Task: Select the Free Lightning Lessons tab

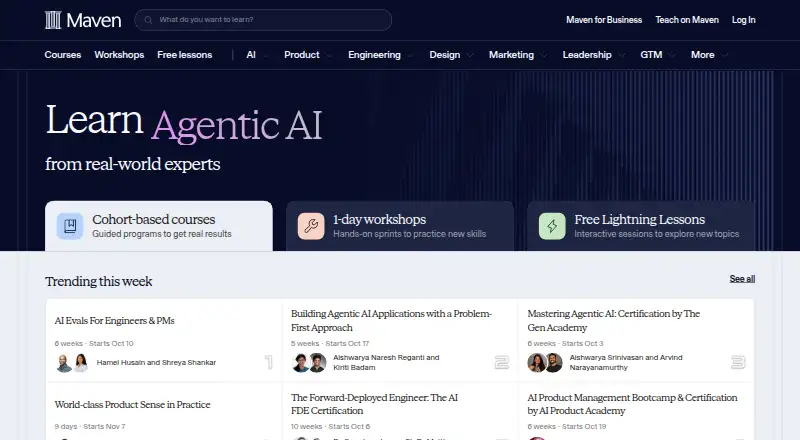Action: 641,226
